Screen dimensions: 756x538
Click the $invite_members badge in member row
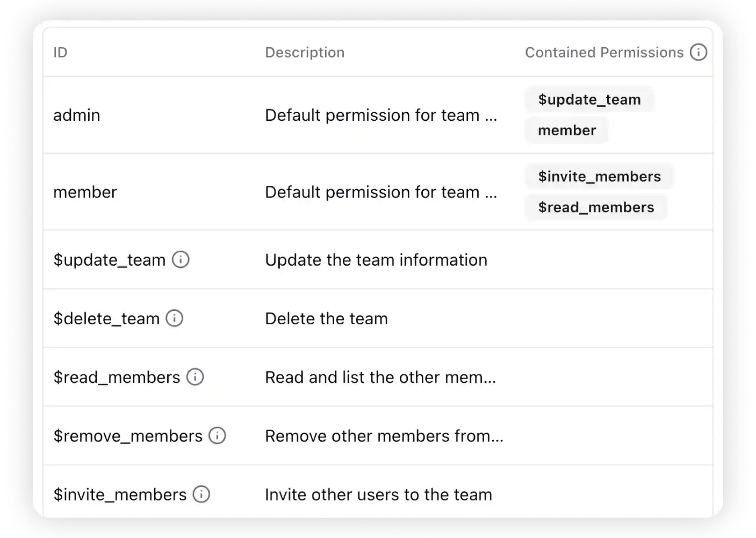coord(599,177)
